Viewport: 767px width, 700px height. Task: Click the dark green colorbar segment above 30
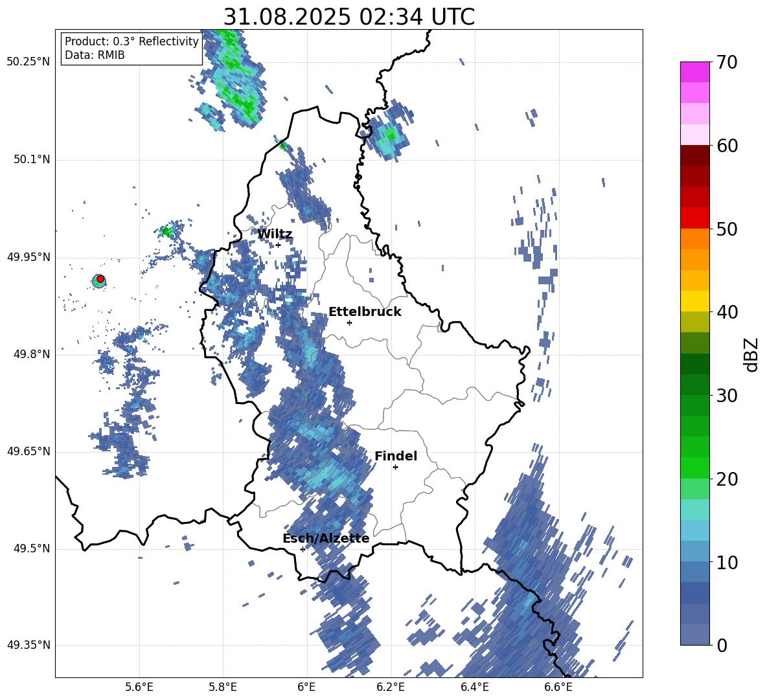[694, 384]
